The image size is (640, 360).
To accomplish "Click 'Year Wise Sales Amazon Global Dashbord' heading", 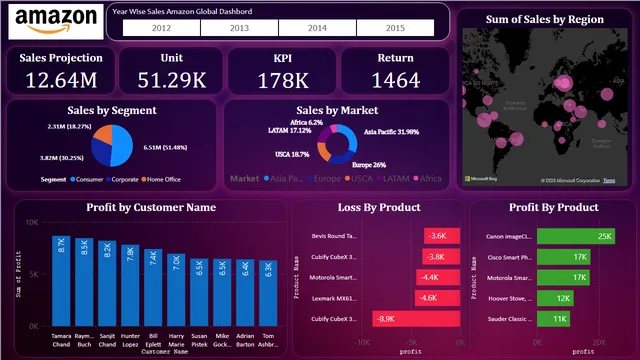I will [x=182, y=11].
